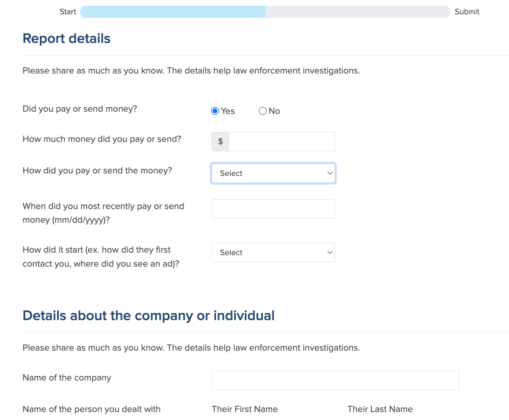The image size is (509, 420).
Task: Click the progress bar filled portion
Action: pos(173,12)
